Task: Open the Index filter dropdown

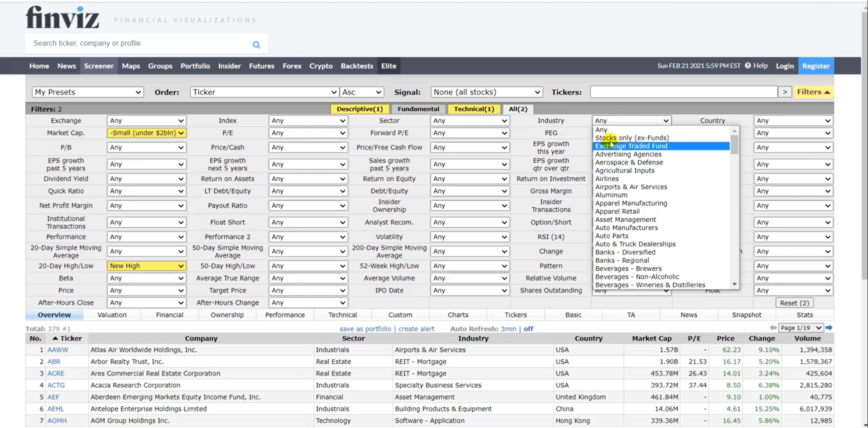Action: [x=308, y=121]
